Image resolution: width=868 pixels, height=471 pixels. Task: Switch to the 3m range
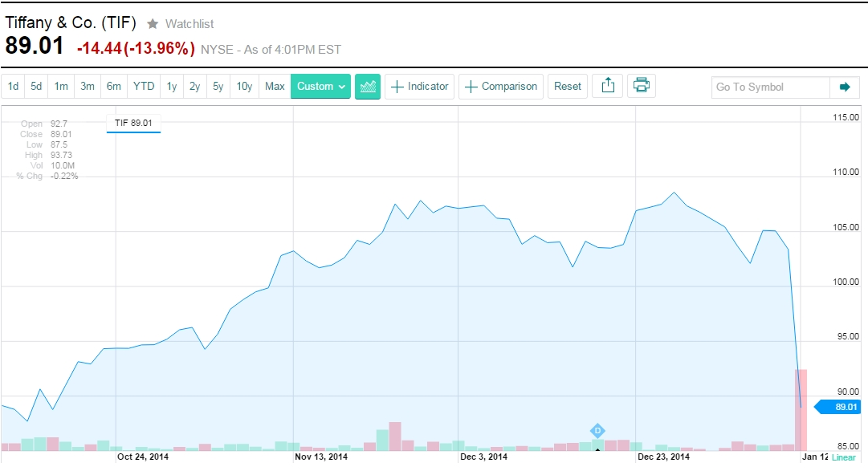pos(88,87)
